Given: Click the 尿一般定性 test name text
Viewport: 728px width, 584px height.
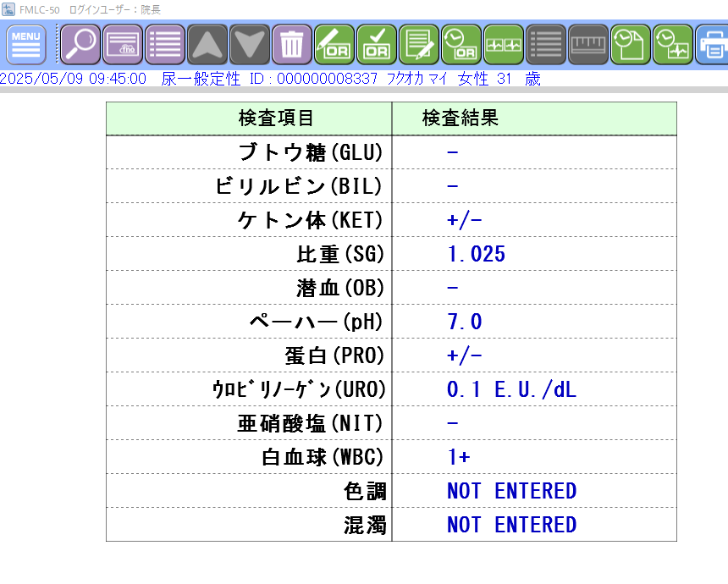Looking at the screenshot, I should [x=201, y=79].
